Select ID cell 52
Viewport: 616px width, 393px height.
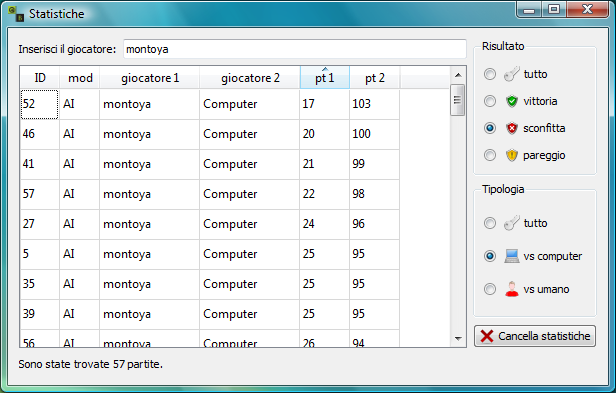click(39, 104)
